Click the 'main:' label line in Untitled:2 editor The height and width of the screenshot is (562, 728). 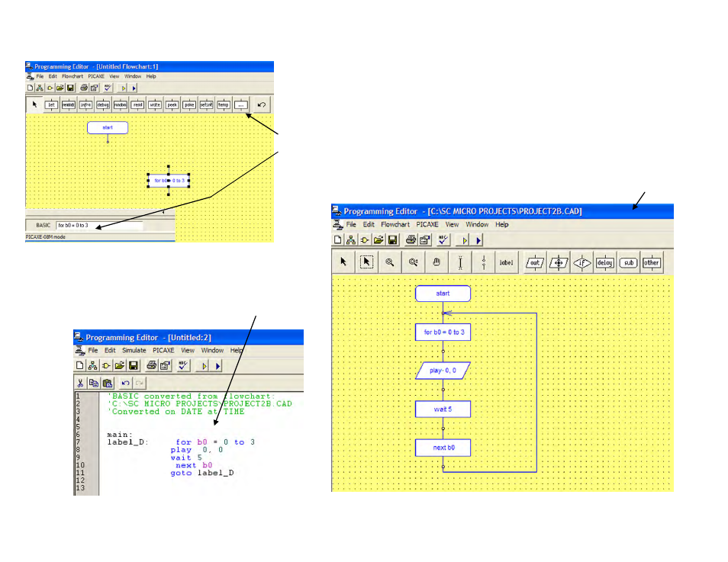(120, 435)
